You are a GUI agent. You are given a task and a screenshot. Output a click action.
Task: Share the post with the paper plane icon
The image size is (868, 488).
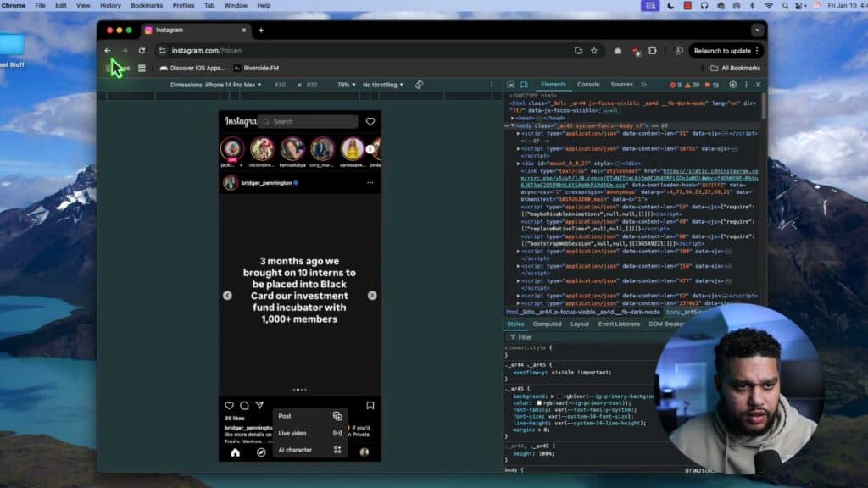259,406
